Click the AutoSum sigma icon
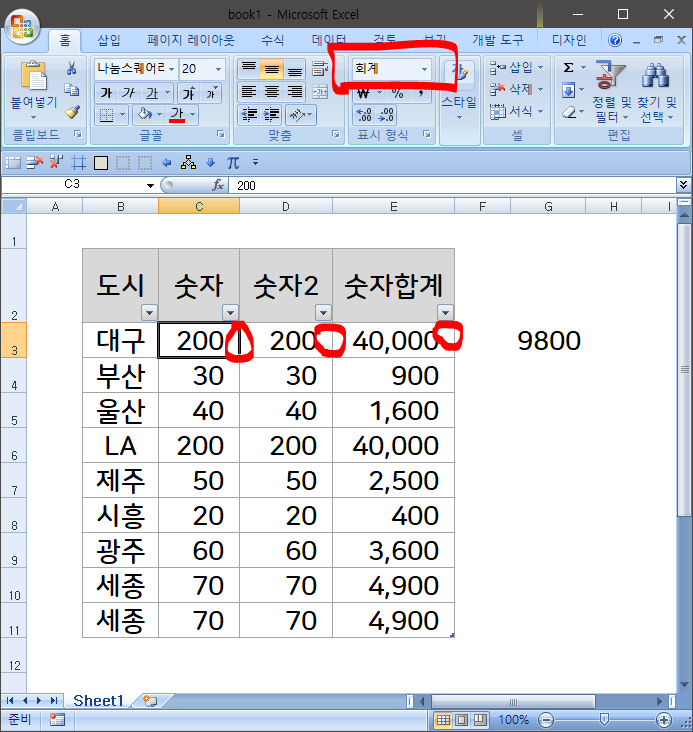 pyautogui.click(x=568, y=68)
